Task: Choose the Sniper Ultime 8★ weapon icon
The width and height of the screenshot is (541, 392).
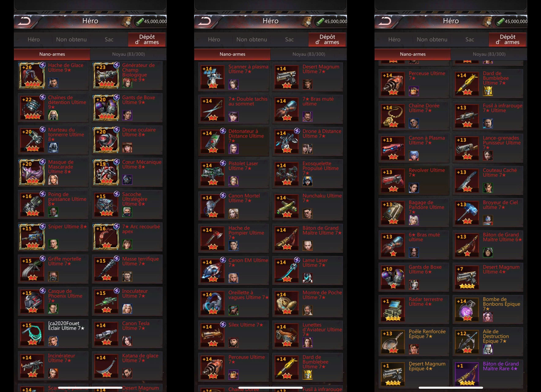Action: pyautogui.click(x=32, y=237)
